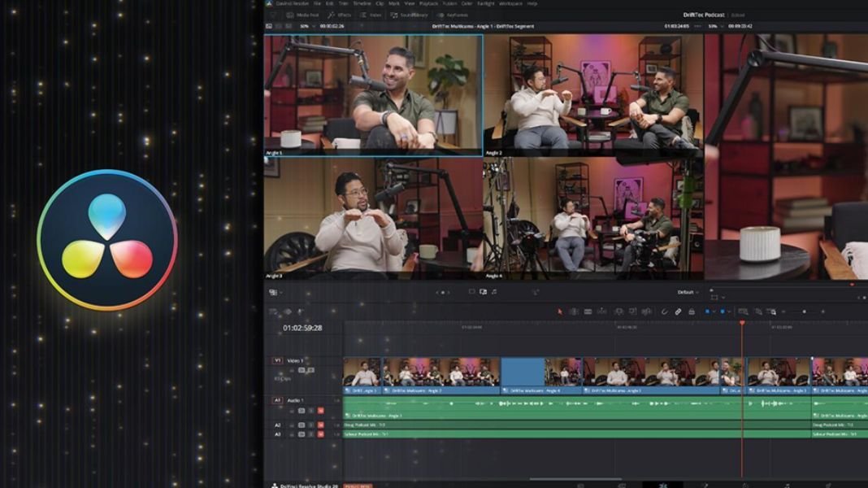868x488 pixels.
Task: Expand the flag color dropdown arrow
Action: click(x=714, y=312)
